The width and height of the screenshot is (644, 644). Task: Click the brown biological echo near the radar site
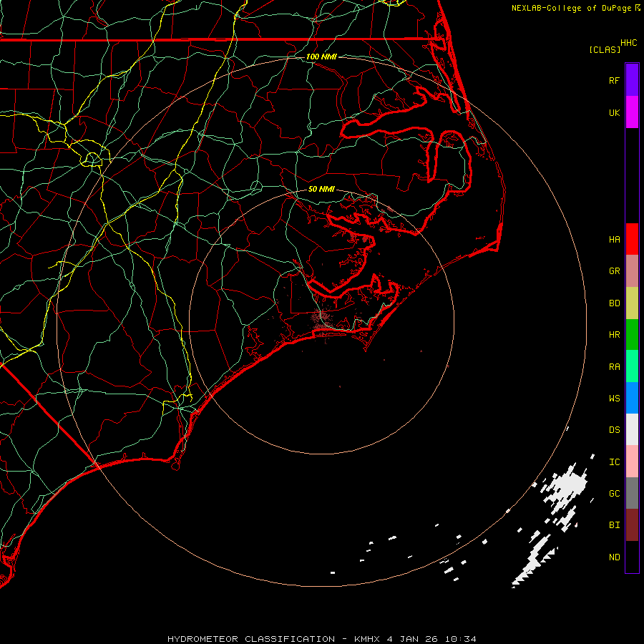pos(322,318)
